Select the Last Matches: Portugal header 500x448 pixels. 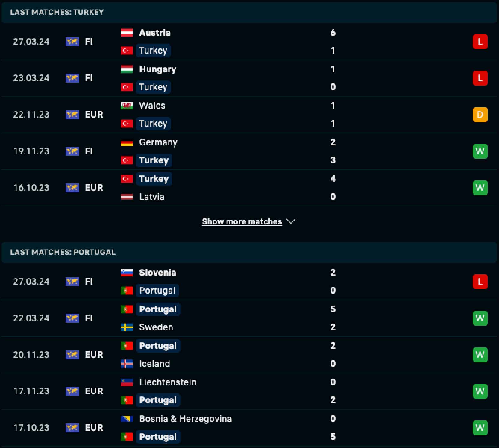(x=63, y=252)
